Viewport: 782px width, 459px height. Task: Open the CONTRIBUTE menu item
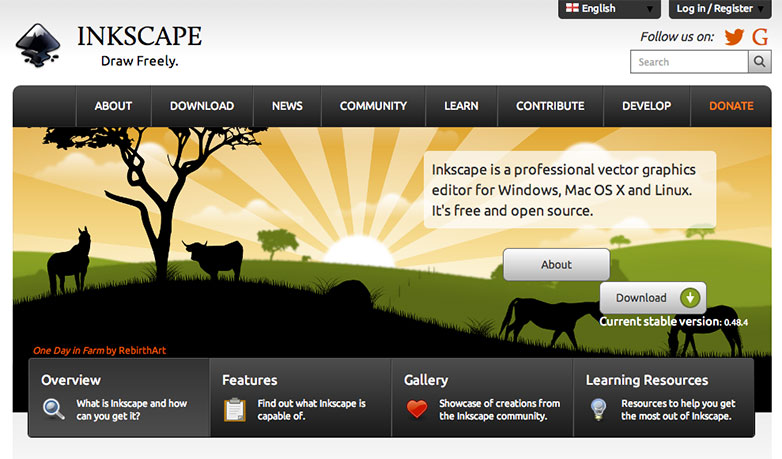click(x=550, y=106)
